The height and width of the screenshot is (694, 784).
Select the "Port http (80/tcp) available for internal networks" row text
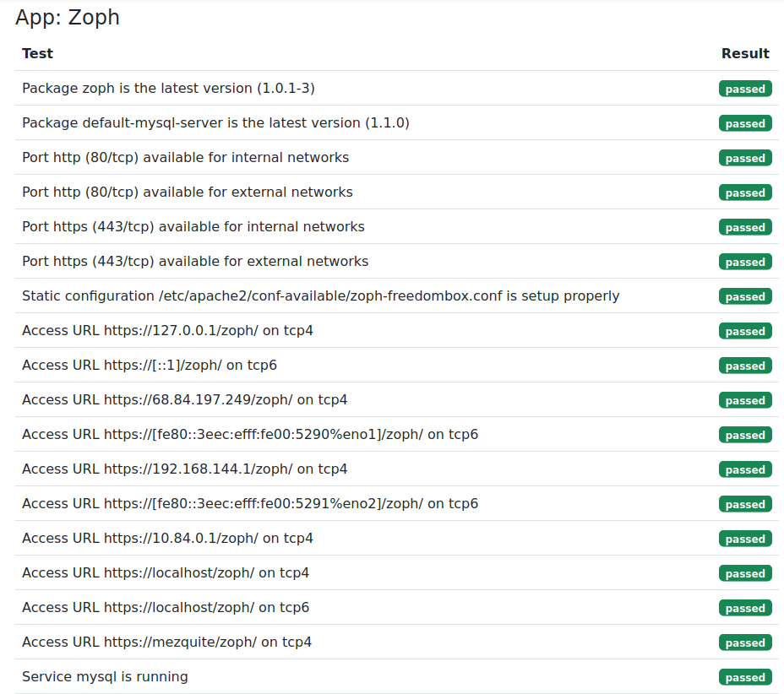(x=185, y=157)
